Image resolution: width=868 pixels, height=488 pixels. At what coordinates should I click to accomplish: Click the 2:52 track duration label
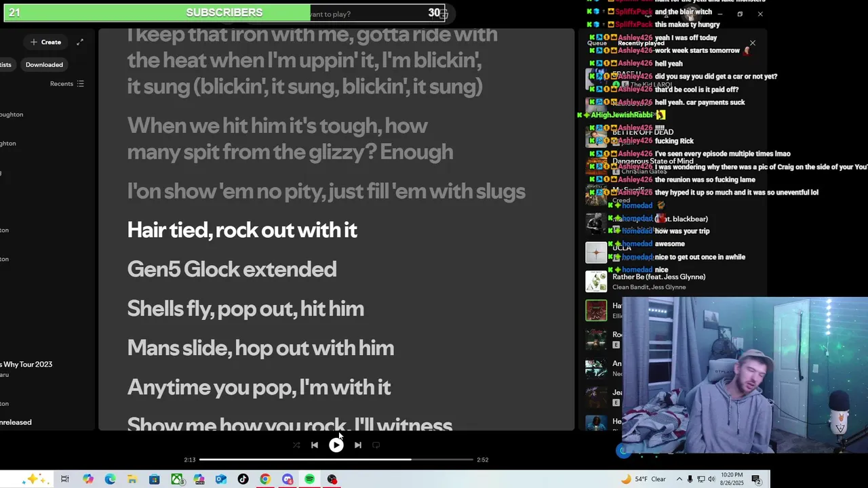[482, 460]
